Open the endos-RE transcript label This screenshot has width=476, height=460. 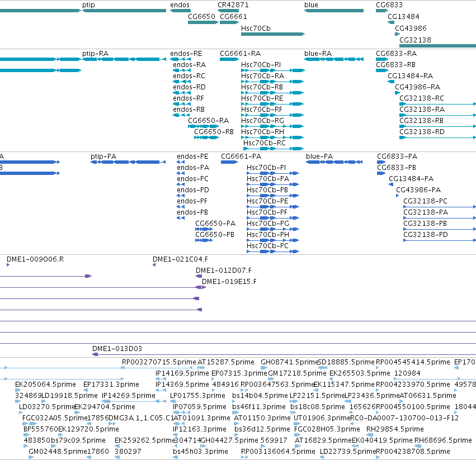186,54
